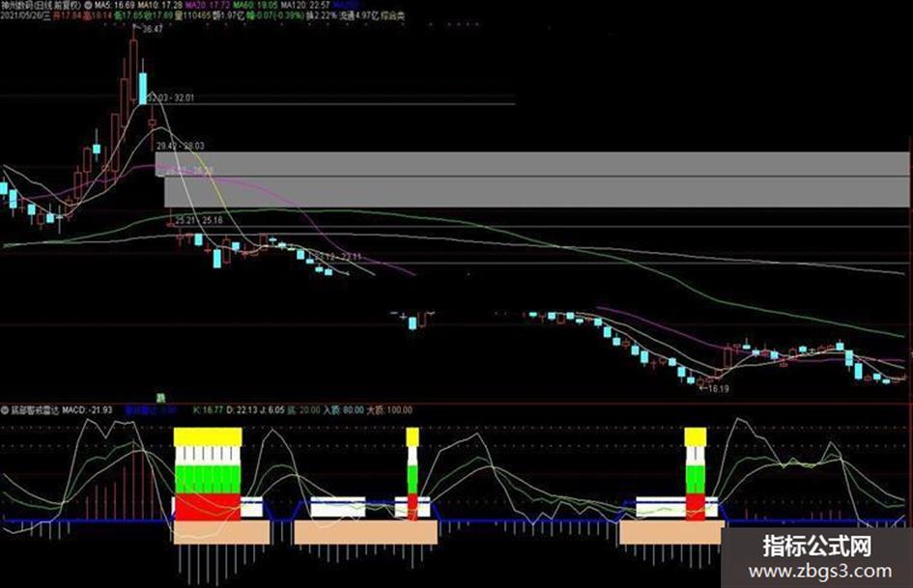Click the purple MA20: 17.72 label
Screen dimensions: 913x588
(208, 5)
